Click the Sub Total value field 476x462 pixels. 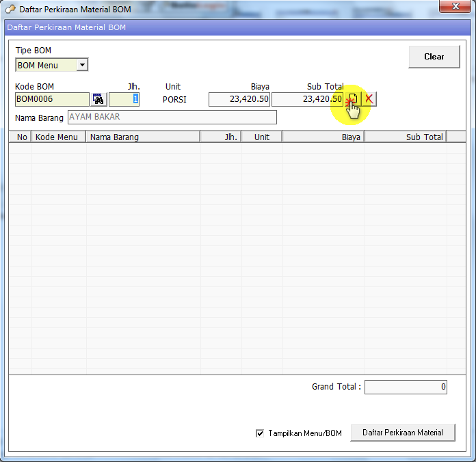click(x=308, y=99)
